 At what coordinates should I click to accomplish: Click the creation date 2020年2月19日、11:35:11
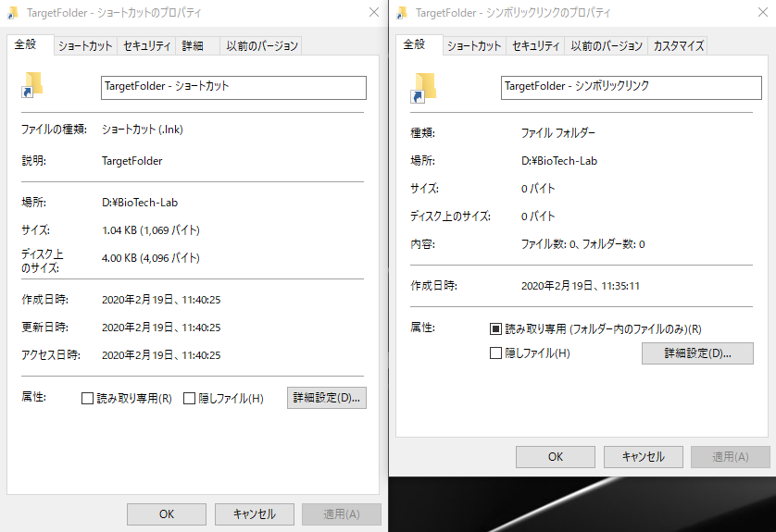point(581,286)
